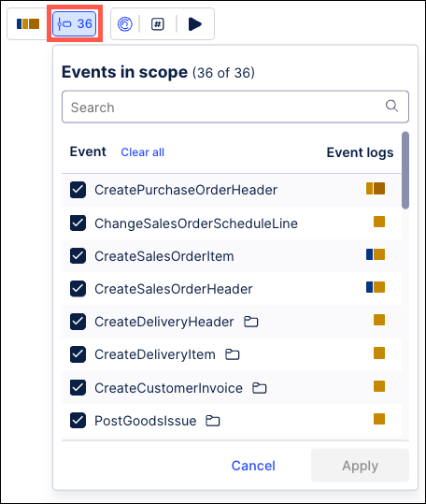The width and height of the screenshot is (426, 504).
Task: Click event log swatch for CreateCustomerInvoice
Action: [x=379, y=386]
